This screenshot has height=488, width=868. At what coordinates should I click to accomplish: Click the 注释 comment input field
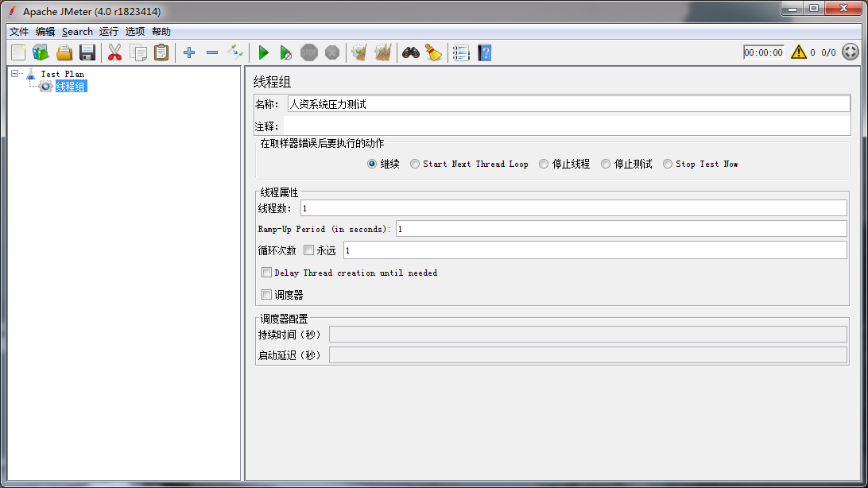pyautogui.click(x=567, y=126)
